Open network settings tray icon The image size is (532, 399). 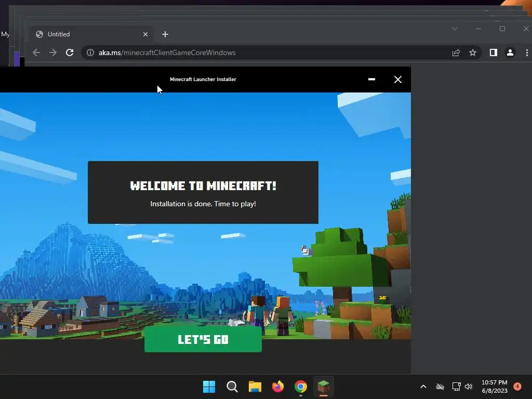[456, 387]
